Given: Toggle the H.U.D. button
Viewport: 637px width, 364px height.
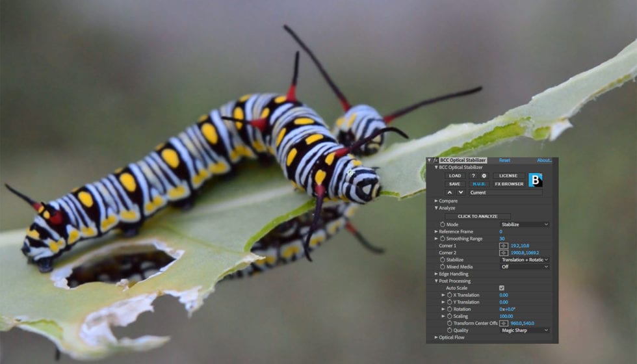Looking at the screenshot, I should pos(479,184).
